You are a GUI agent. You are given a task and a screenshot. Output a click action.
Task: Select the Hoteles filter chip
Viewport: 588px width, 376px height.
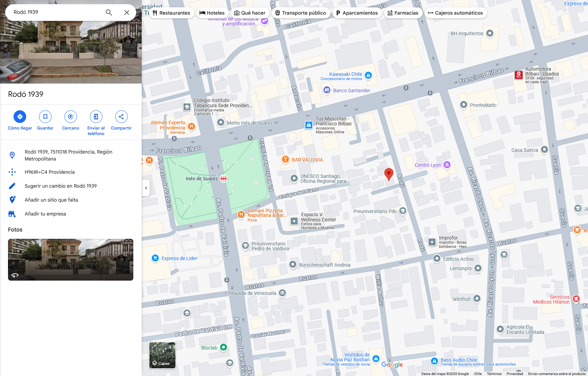212,13
